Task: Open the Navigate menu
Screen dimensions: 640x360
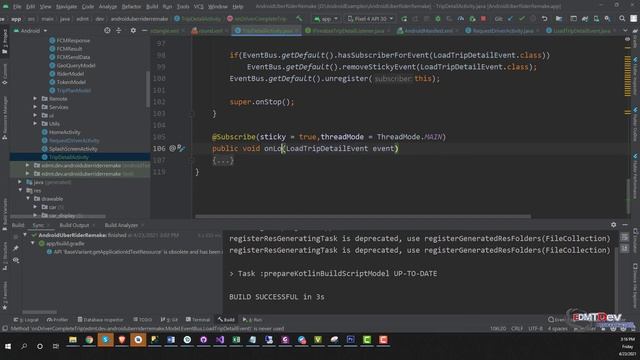Action: [x=66, y=7]
